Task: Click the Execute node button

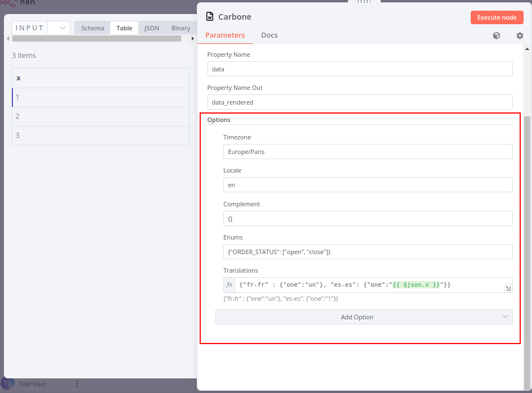Action: (497, 17)
